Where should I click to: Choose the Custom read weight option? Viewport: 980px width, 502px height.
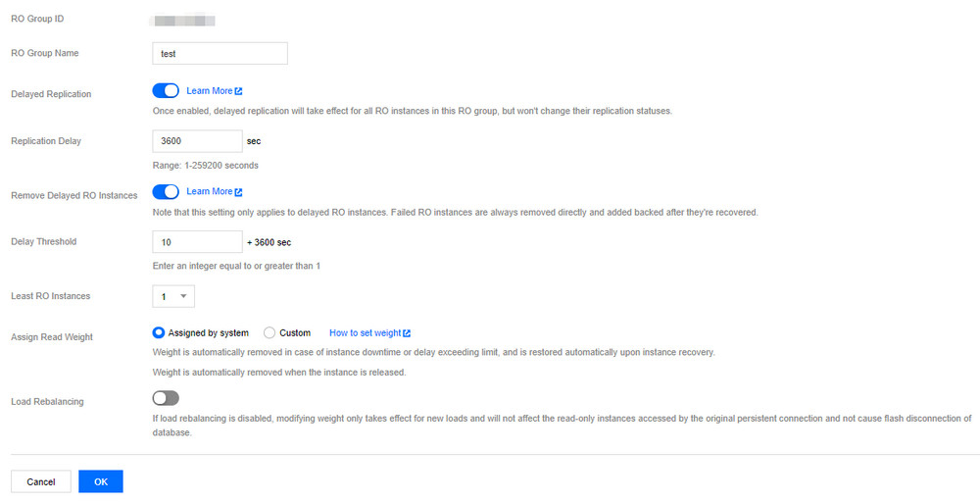270,333
